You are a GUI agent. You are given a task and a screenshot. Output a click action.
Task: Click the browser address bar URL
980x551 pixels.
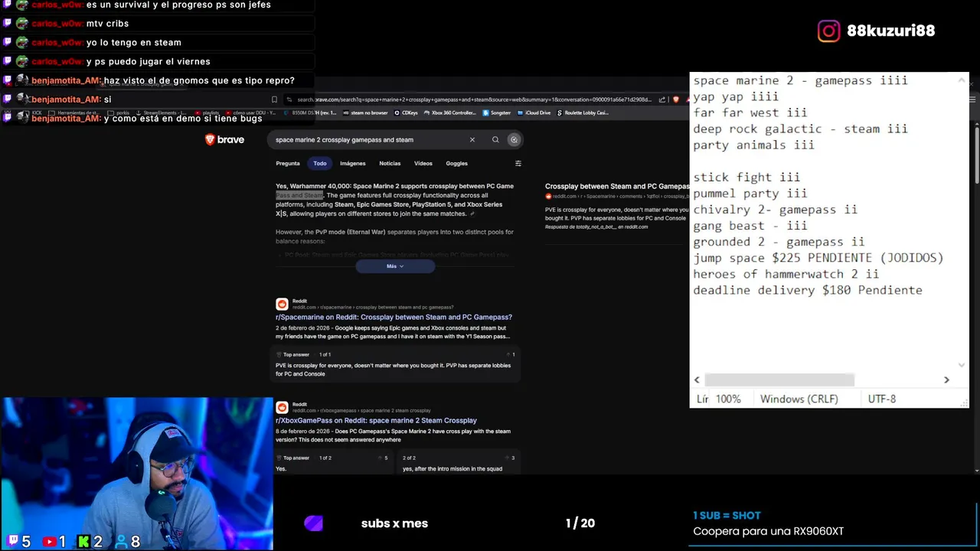coord(474,99)
